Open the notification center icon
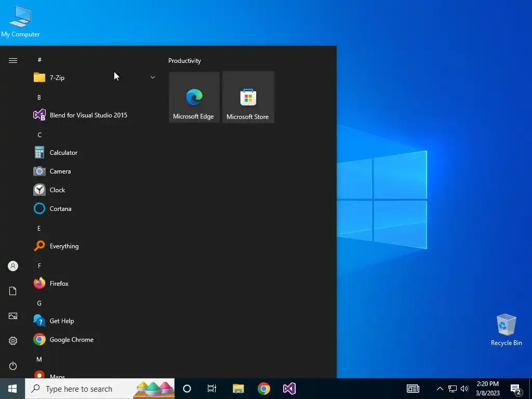The height and width of the screenshot is (399, 532). coord(516,389)
